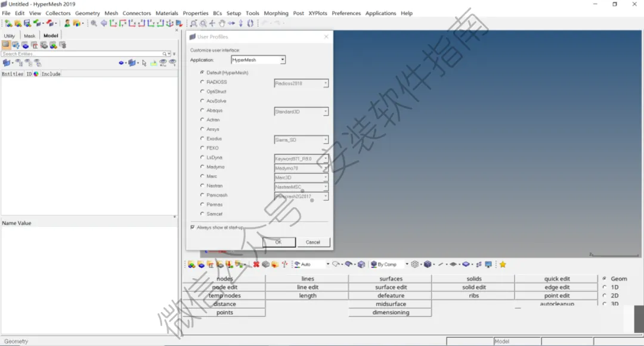
Task: Open the Mesh menu
Action: tap(111, 13)
